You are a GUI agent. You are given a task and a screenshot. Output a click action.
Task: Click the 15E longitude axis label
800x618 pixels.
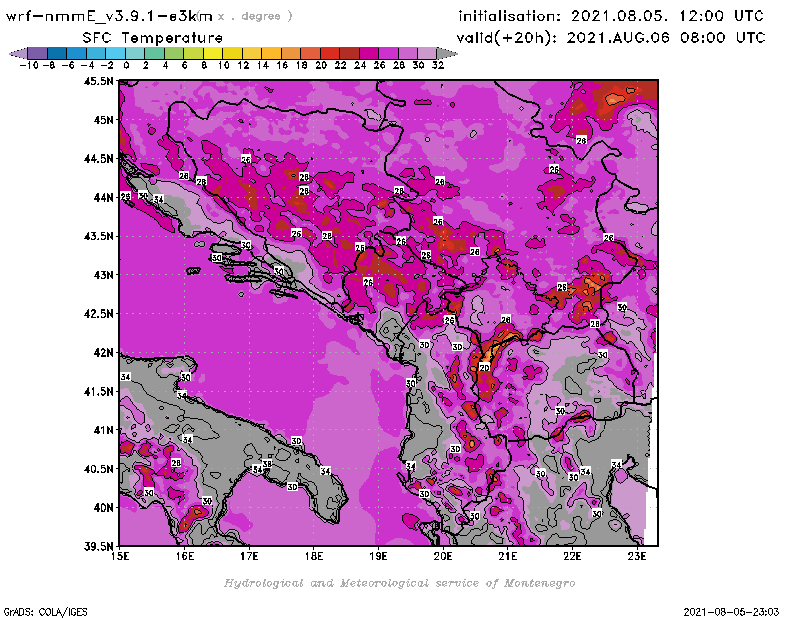[x=121, y=556]
